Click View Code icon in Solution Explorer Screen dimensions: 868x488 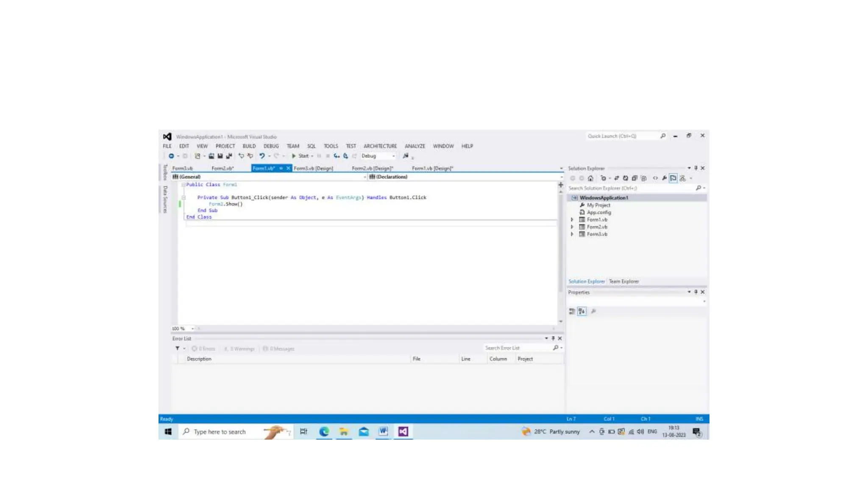tap(655, 178)
